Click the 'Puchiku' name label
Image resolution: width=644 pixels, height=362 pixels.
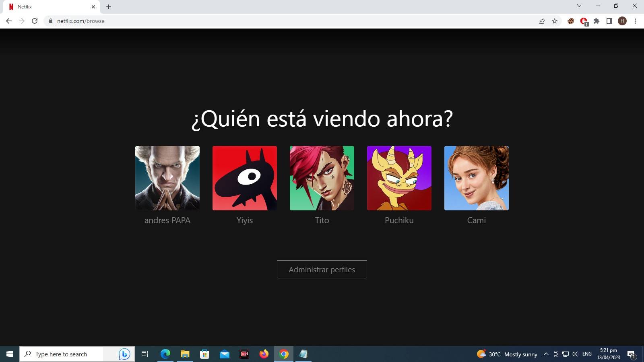click(399, 220)
